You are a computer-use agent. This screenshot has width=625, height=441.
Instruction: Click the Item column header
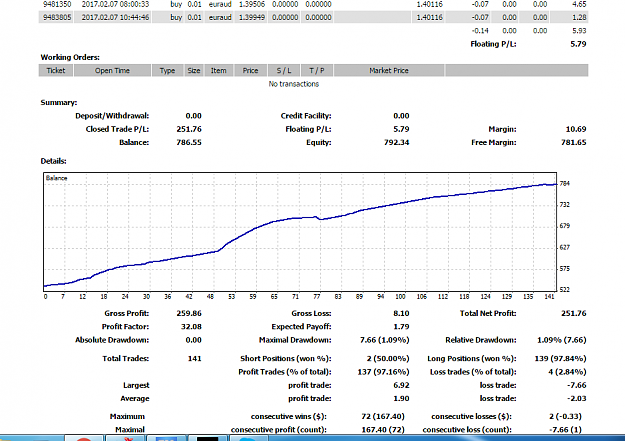[x=219, y=71]
